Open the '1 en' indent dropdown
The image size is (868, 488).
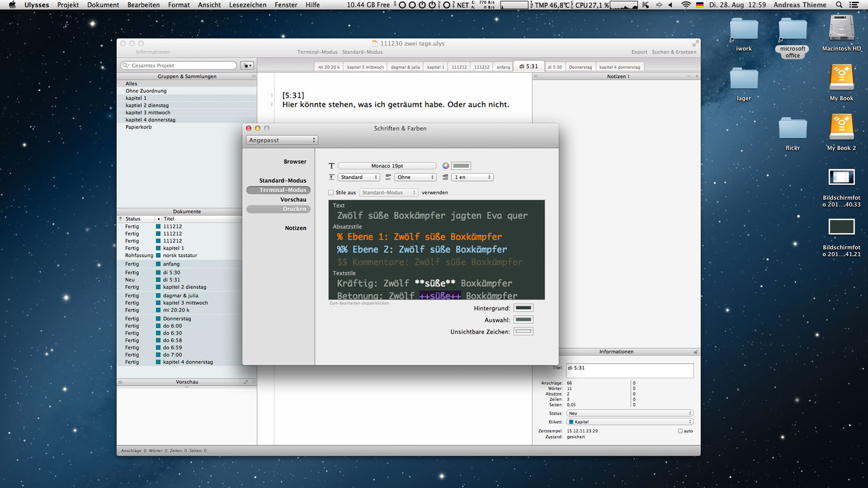(x=472, y=178)
